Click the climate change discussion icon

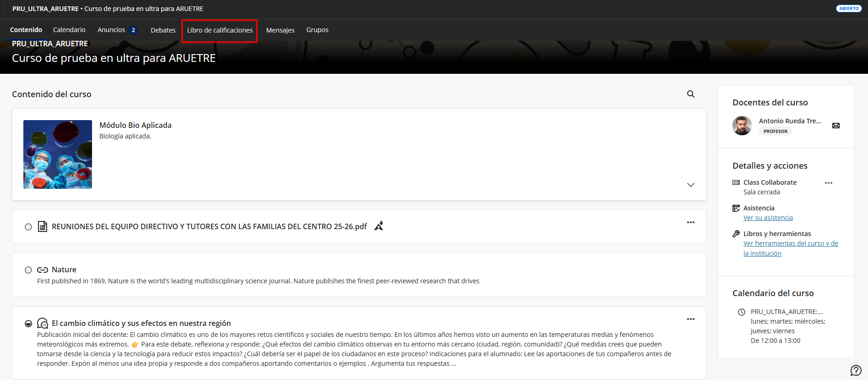pyautogui.click(x=43, y=324)
